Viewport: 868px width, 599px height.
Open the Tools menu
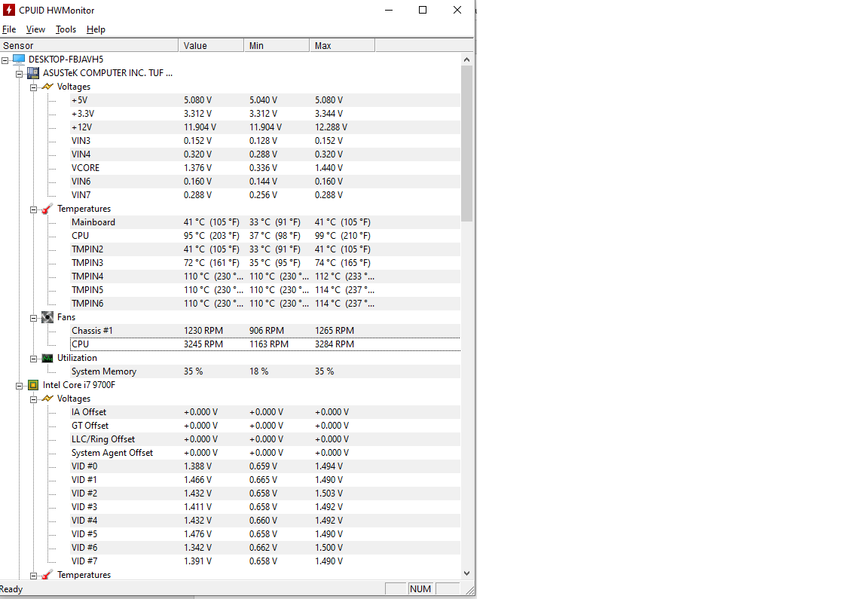coord(66,29)
